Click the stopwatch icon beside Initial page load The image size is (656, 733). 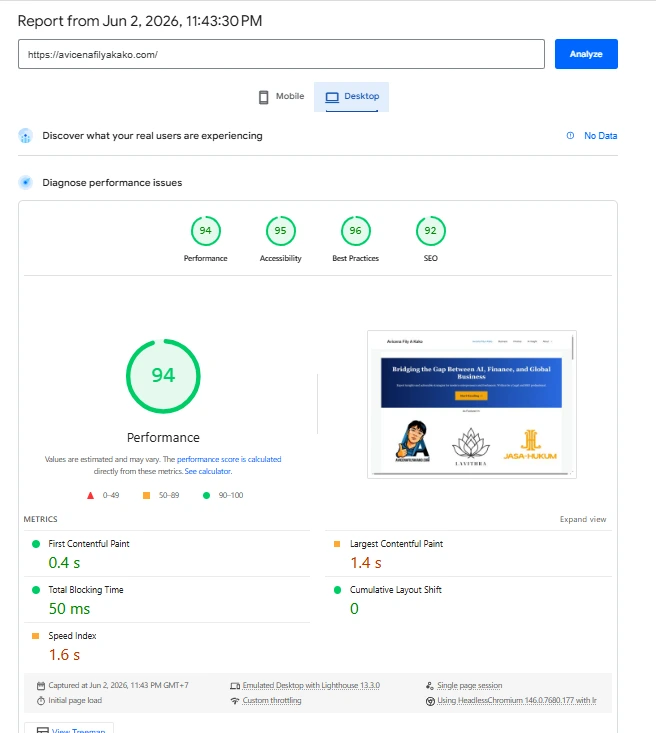(41, 701)
